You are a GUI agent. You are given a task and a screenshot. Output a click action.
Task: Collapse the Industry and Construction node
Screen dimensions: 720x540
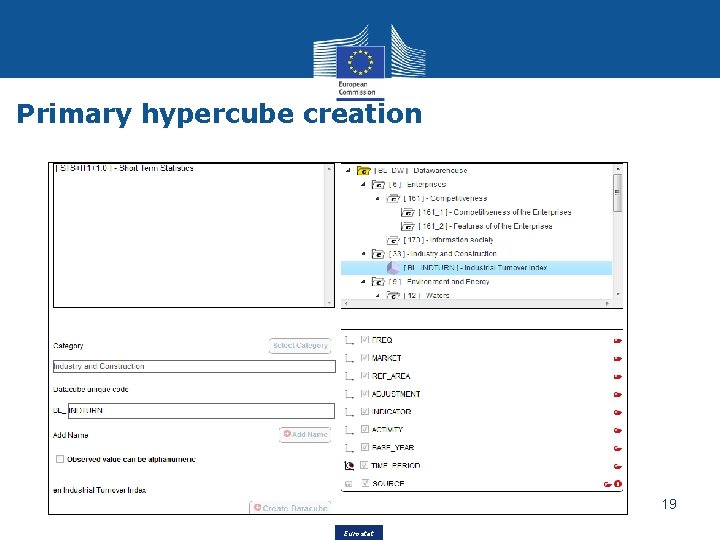click(363, 253)
